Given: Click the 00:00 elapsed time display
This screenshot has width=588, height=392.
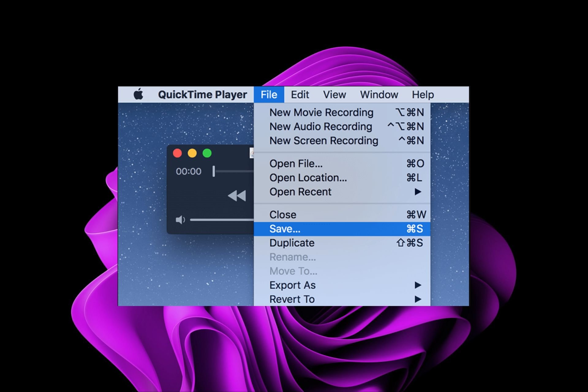Looking at the screenshot, I should coord(189,171).
